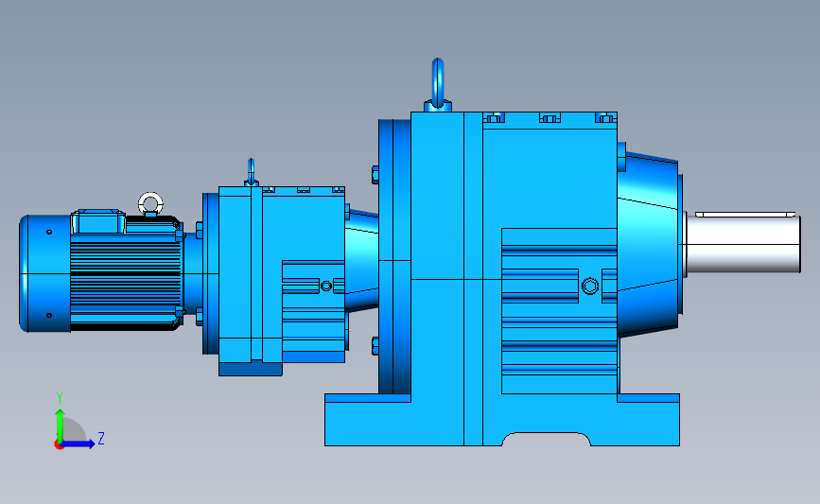Select the conical adapter between the two gearboxes
820x504 pixels.
coord(362,260)
